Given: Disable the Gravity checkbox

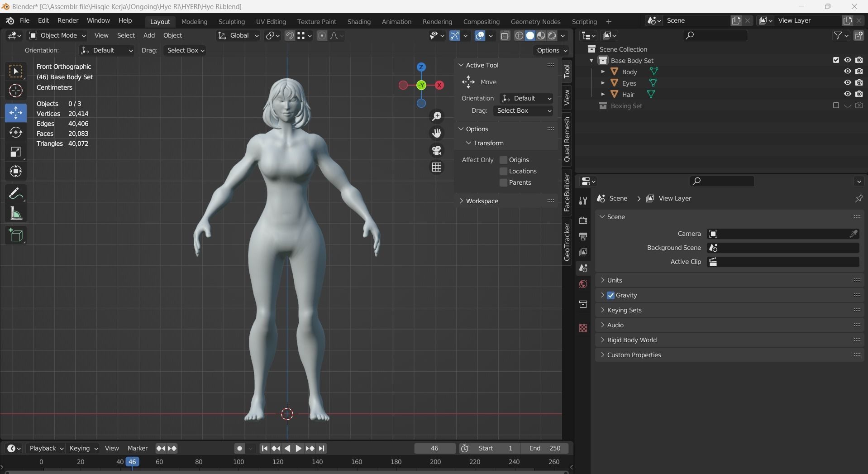Looking at the screenshot, I should click(x=611, y=295).
